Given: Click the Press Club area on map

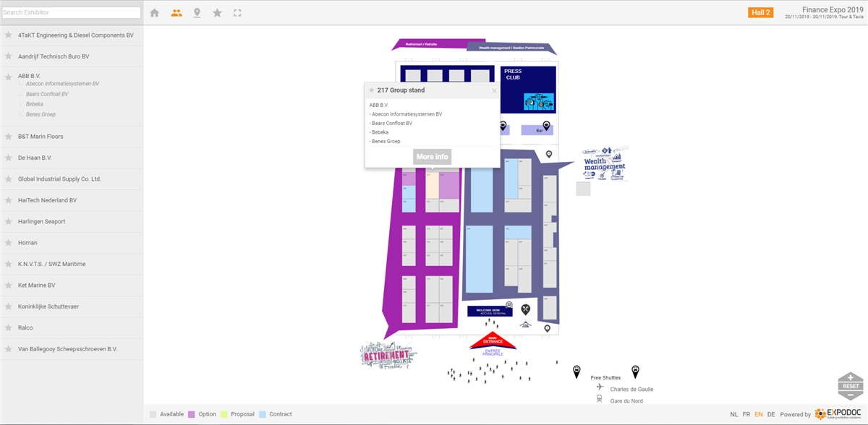Looking at the screenshot, I should pyautogui.click(x=528, y=90).
